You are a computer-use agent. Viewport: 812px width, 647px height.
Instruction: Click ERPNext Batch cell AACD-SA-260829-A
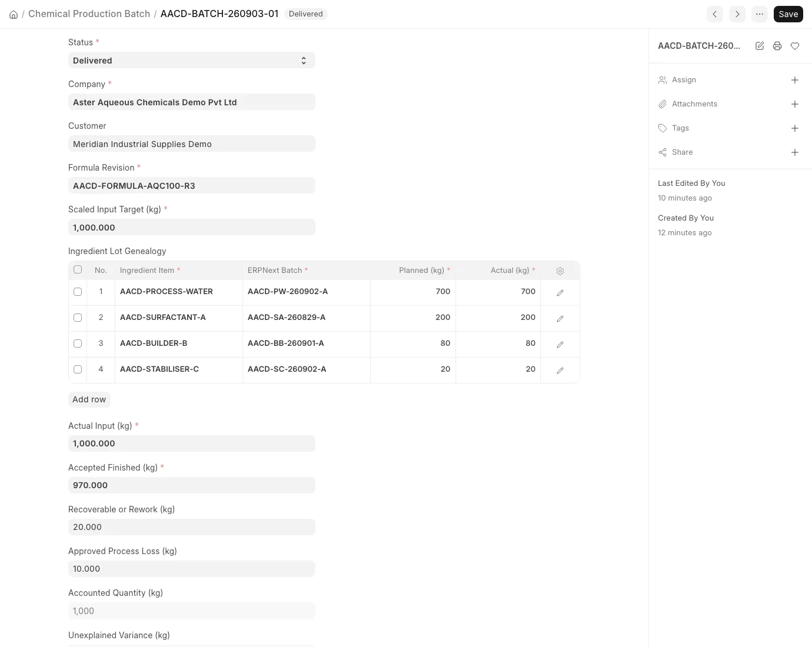(307, 318)
